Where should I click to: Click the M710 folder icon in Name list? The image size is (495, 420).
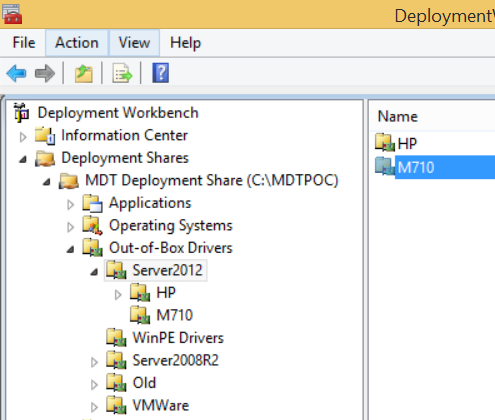coord(385,166)
